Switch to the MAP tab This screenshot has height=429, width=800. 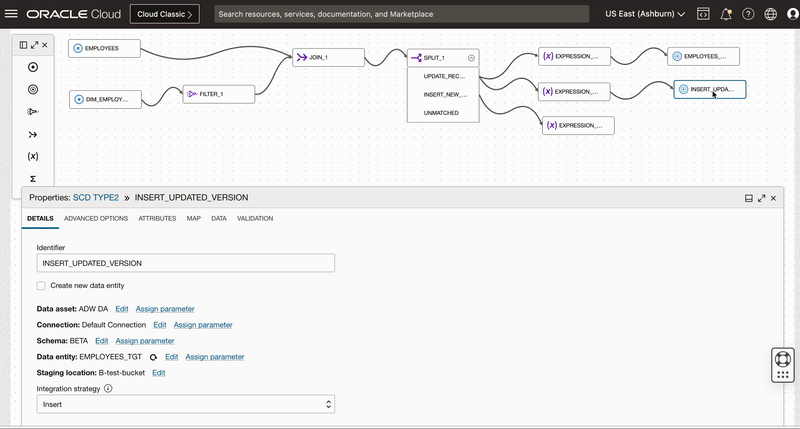pyautogui.click(x=193, y=218)
